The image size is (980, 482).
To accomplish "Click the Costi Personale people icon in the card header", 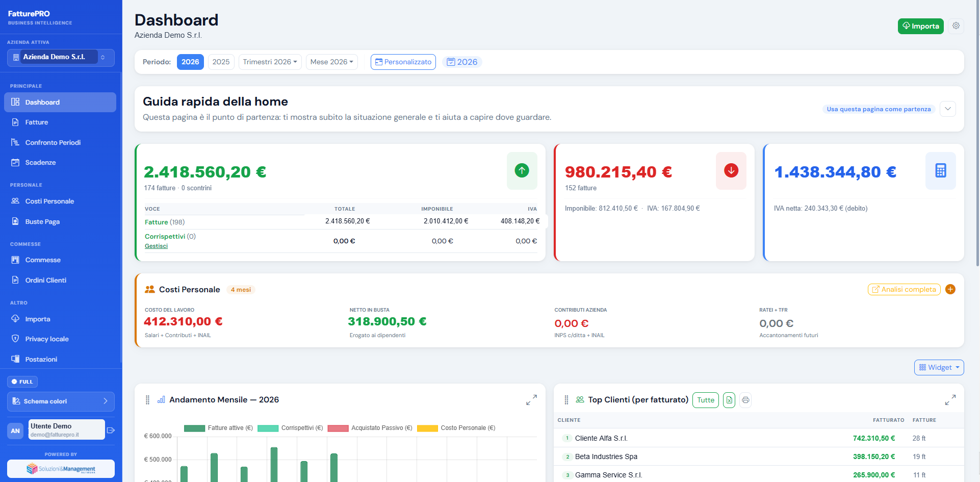I will point(149,289).
